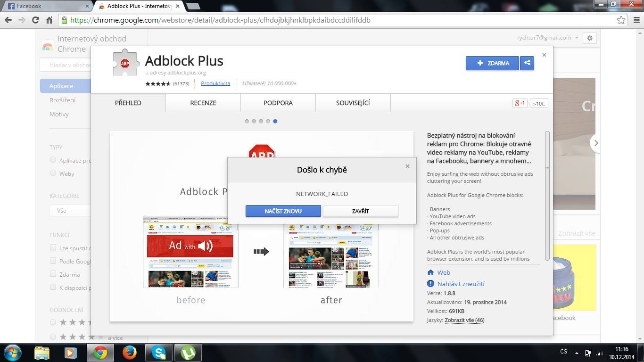Switch to Chrome in the taskbar
The width and height of the screenshot is (644, 362).
point(100,353)
